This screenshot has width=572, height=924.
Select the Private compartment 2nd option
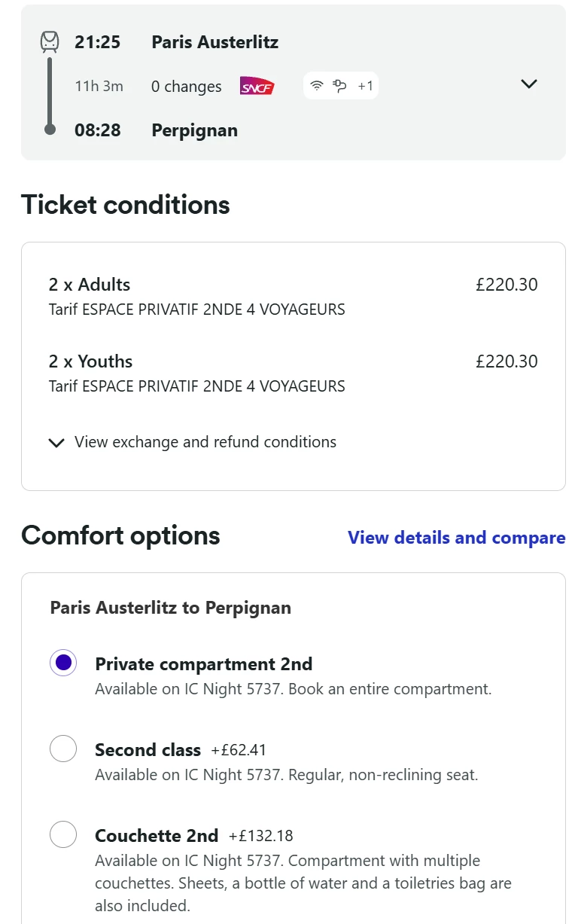click(x=63, y=663)
